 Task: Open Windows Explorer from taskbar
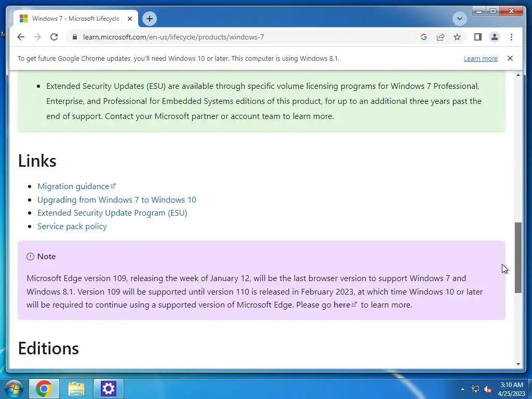coord(76,389)
